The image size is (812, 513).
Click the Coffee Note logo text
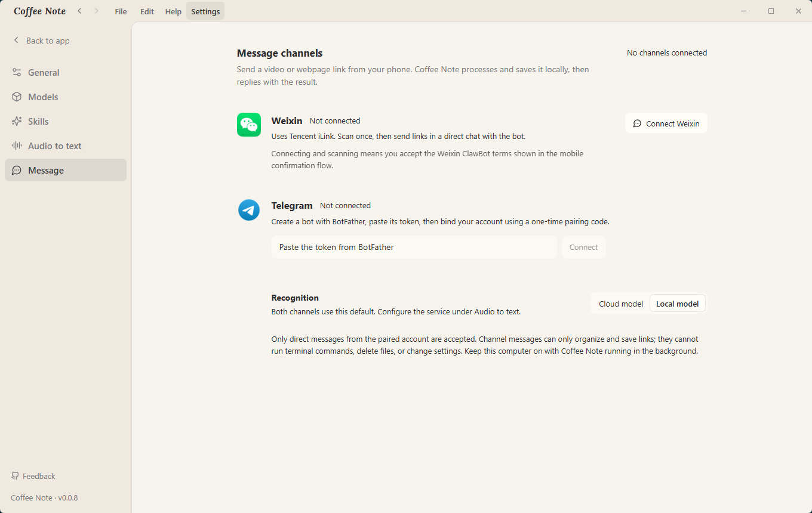(39, 11)
